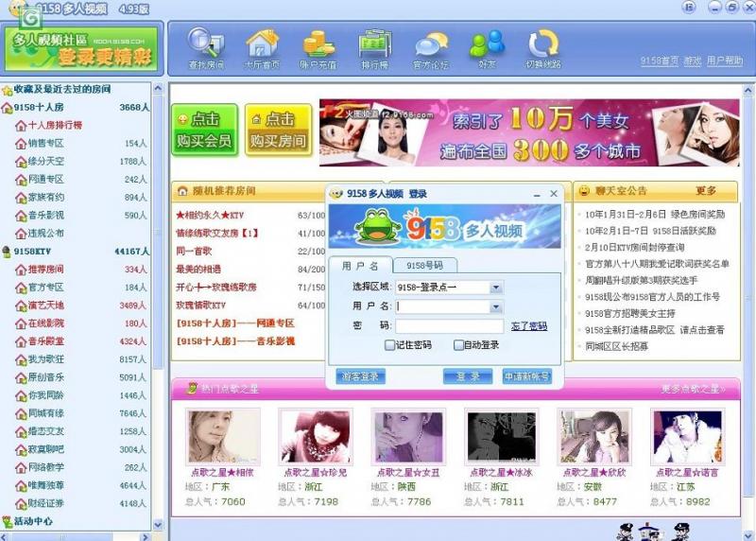Select 演艺天地 room category

coord(45,305)
